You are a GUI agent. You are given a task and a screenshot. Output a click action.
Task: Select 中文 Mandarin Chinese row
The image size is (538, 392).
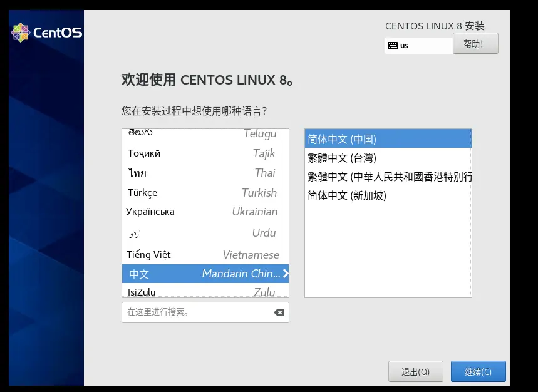coord(205,274)
